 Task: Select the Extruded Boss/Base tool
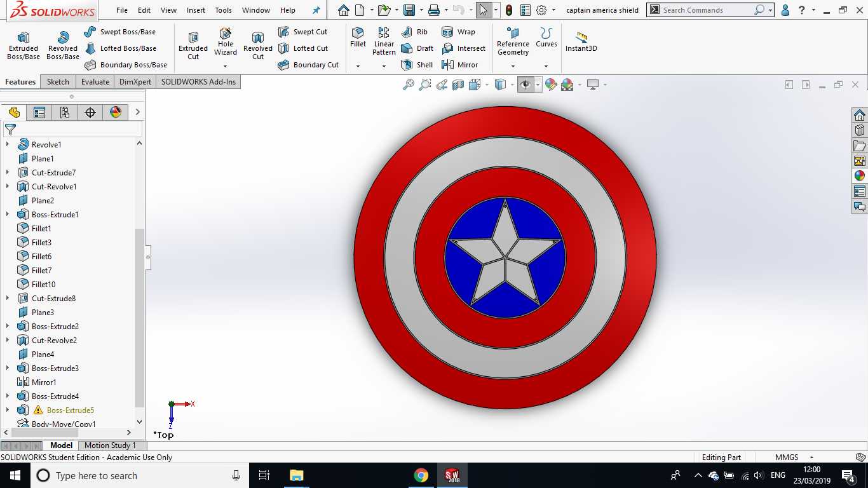pyautogui.click(x=24, y=46)
